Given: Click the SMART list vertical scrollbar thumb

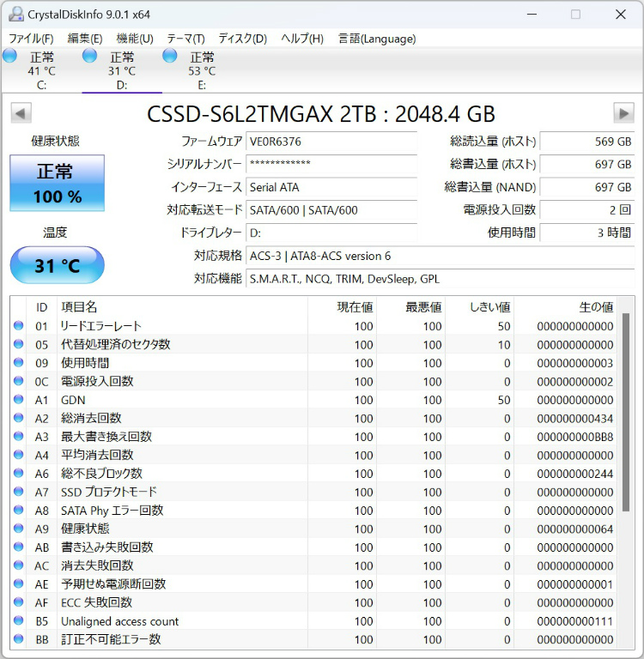Looking at the screenshot, I should (x=626, y=412).
